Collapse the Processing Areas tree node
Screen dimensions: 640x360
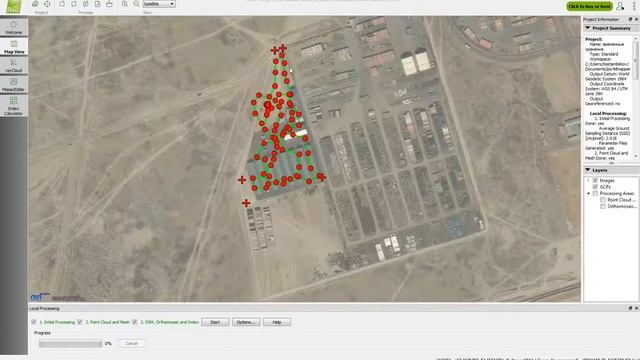[588, 193]
